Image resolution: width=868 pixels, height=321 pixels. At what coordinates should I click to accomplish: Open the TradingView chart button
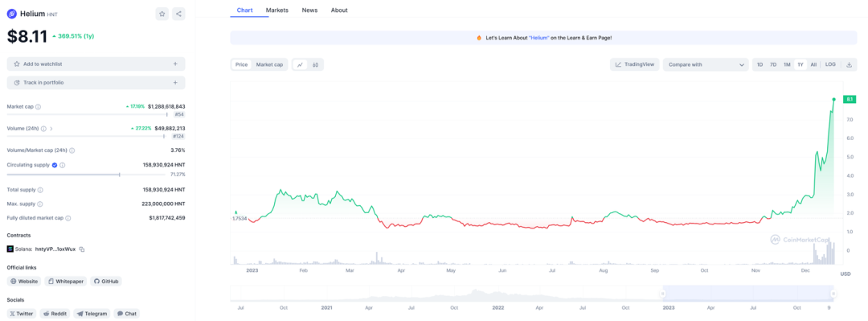point(635,65)
